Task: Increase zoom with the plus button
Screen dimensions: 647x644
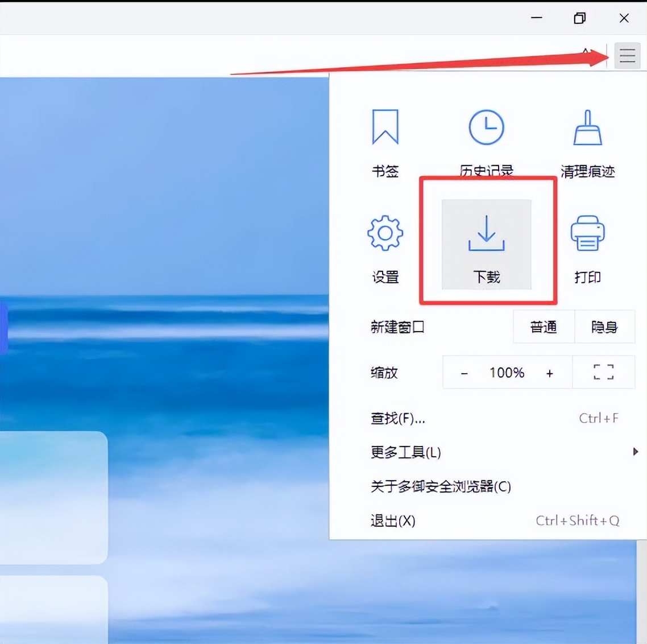Action: click(549, 372)
